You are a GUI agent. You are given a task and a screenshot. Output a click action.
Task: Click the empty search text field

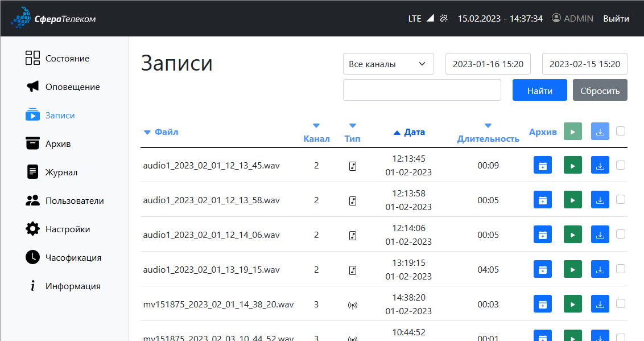coord(422,90)
